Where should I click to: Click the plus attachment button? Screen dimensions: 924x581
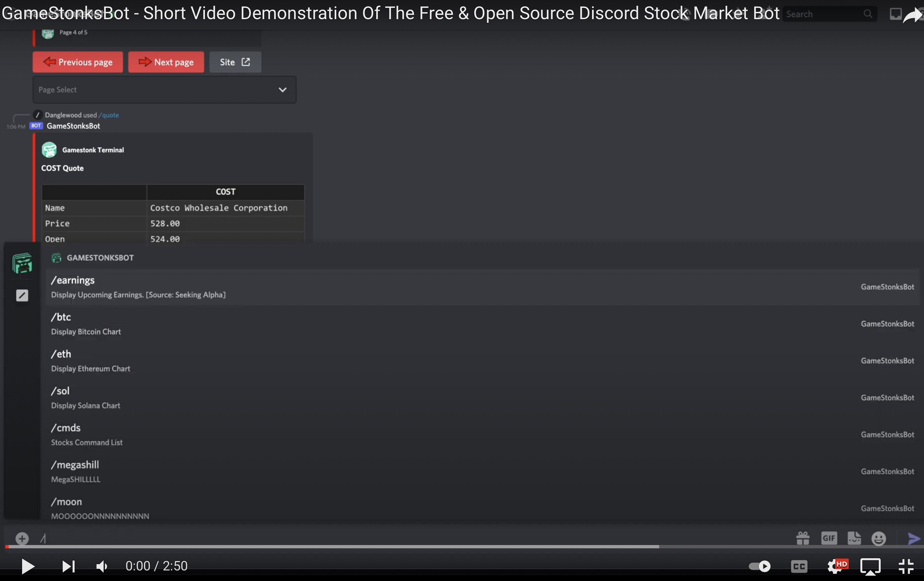[x=22, y=538]
